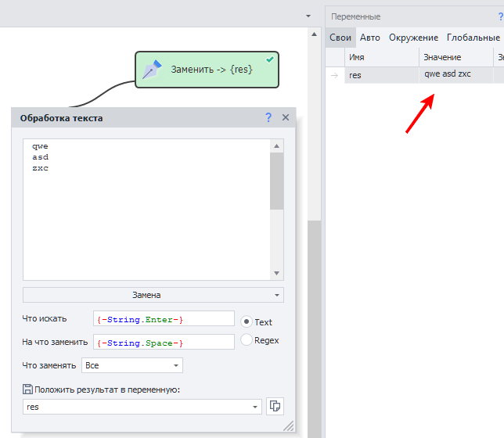Image resolution: width=504 pixels, height=438 pixels.
Task: Click the Что искать input field
Action: point(163,318)
